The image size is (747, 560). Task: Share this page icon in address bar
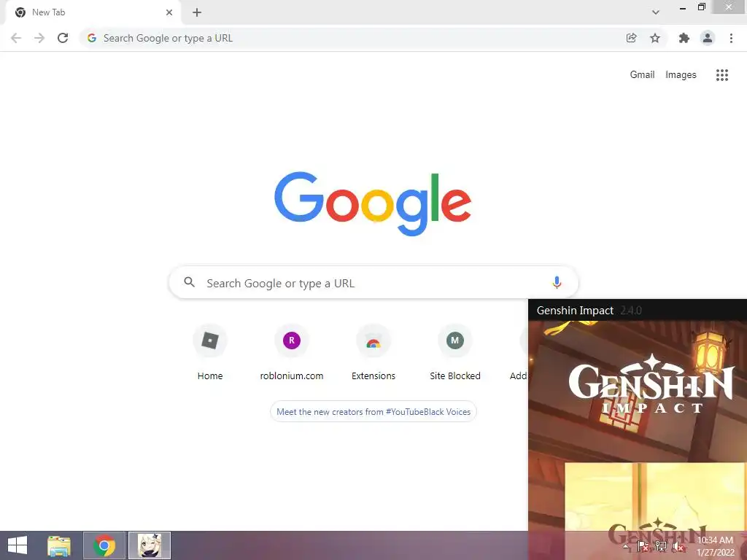[631, 38]
